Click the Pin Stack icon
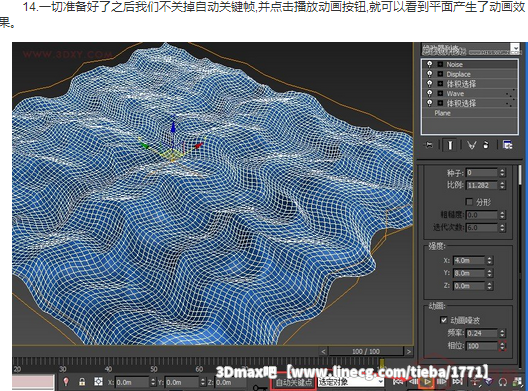This screenshot has height=391, width=528. pyautogui.click(x=429, y=145)
